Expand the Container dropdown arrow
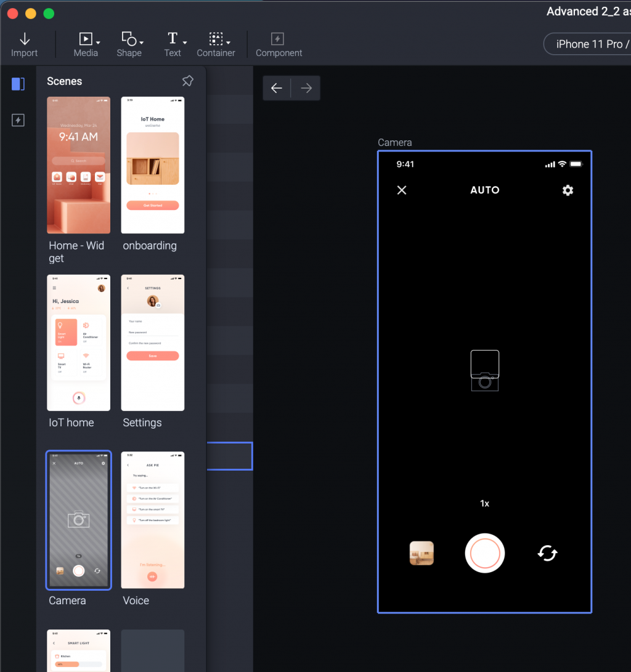The image size is (631, 672). coord(229,43)
